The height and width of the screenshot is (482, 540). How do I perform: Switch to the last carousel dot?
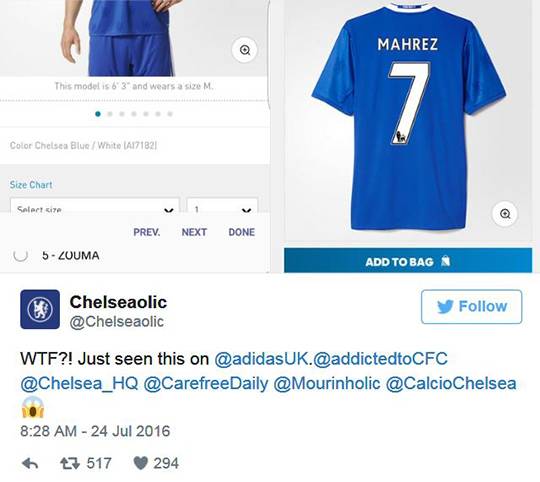[170, 114]
